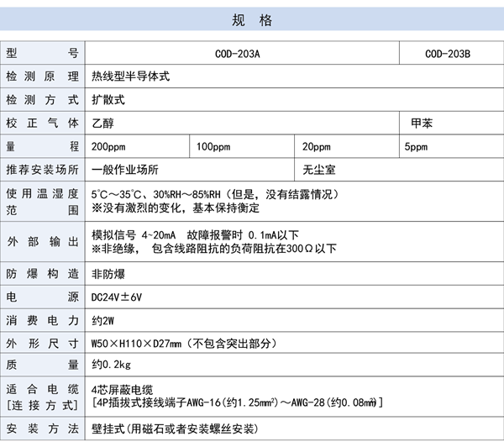Select the COD-203B model cell
Viewport: 504px width, 447px height.
click(448, 54)
